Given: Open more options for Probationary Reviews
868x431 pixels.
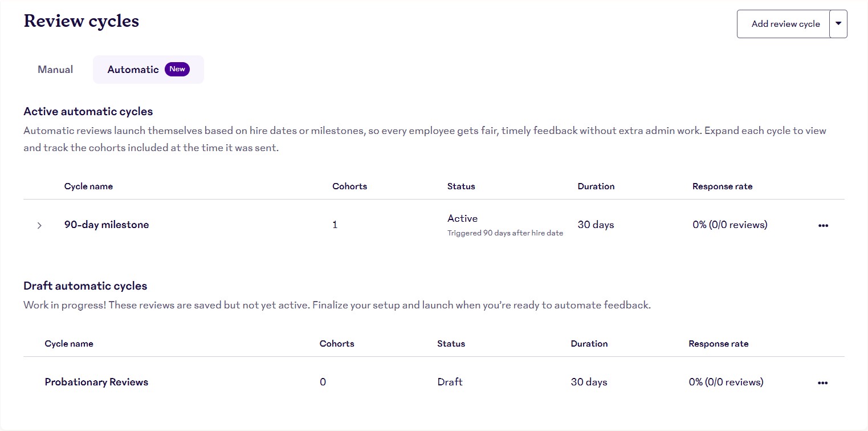Looking at the screenshot, I should pyautogui.click(x=822, y=383).
